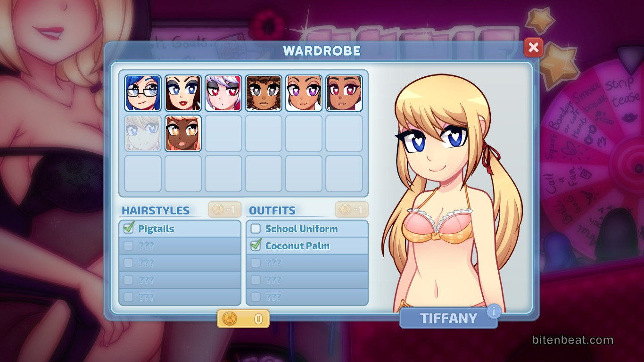Screen dimensions: 644x362
Task: Open Tiffany's info icon
Action: tap(494, 311)
